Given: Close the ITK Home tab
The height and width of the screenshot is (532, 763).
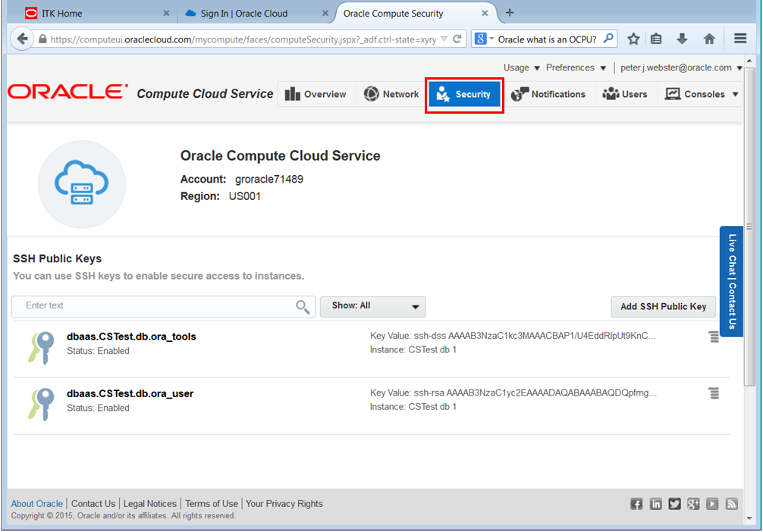Looking at the screenshot, I should coord(166,13).
